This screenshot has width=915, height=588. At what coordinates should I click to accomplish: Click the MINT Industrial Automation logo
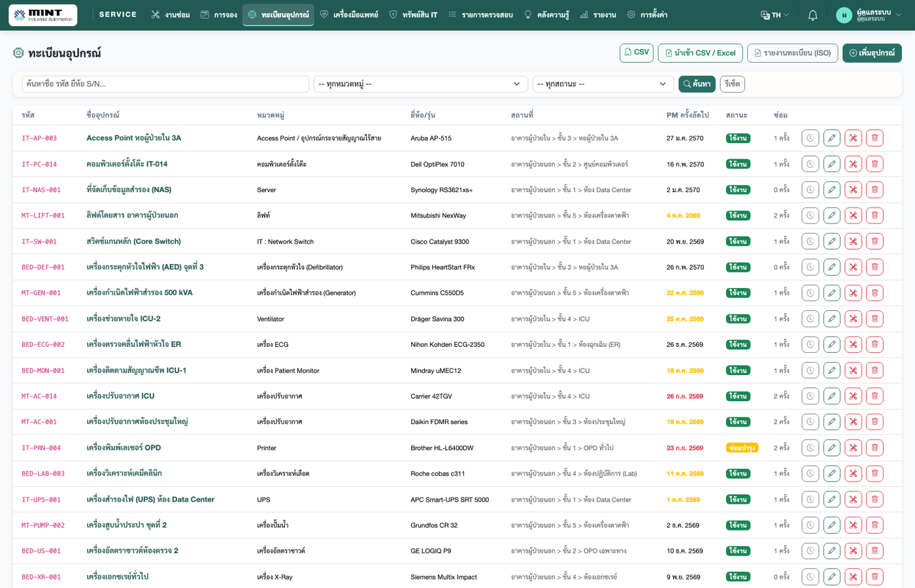click(43, 15)
